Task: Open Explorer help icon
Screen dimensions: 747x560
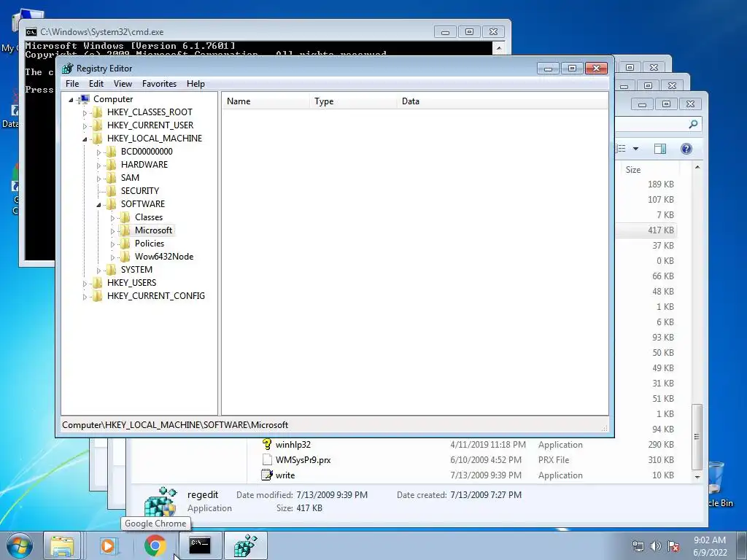Action: (686, 149)
